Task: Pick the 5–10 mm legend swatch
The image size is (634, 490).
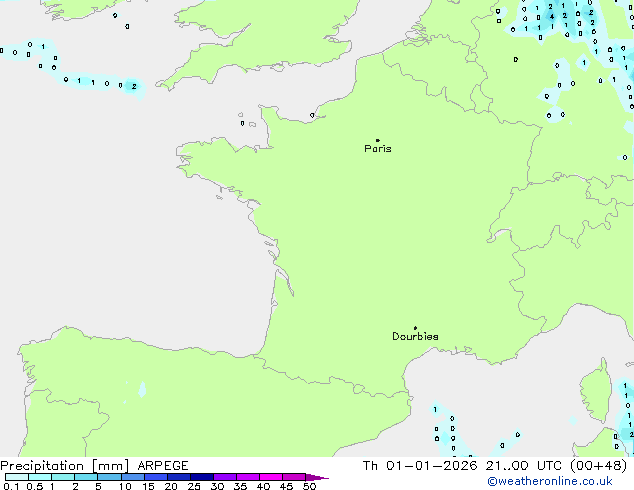Action: pos(109,477)
